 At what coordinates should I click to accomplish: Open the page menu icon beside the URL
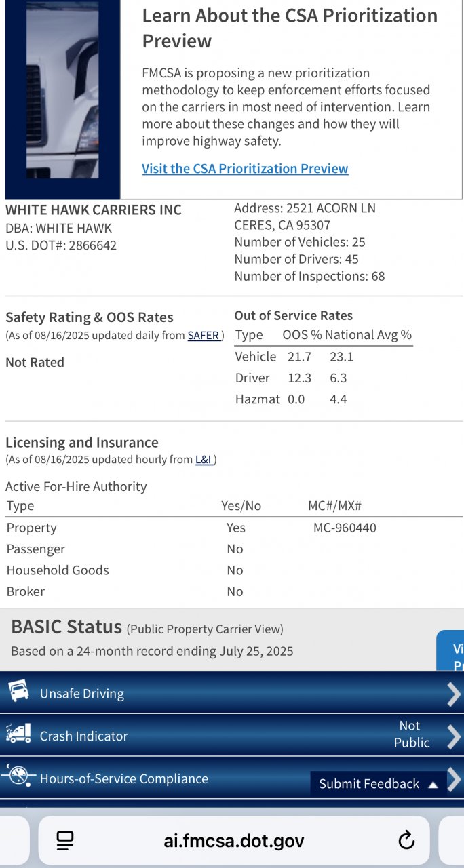coord(65,841)
